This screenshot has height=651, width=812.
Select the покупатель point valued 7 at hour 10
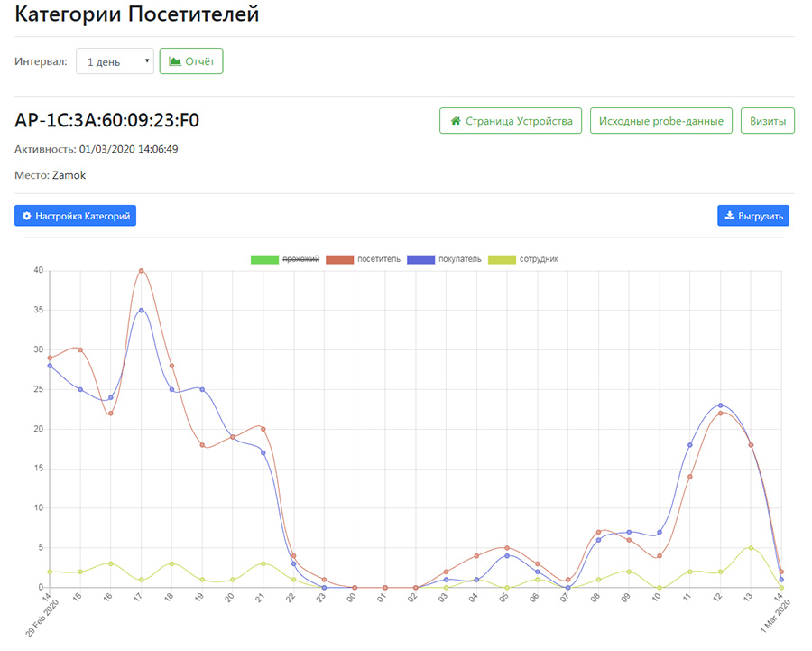coord(660,533)
